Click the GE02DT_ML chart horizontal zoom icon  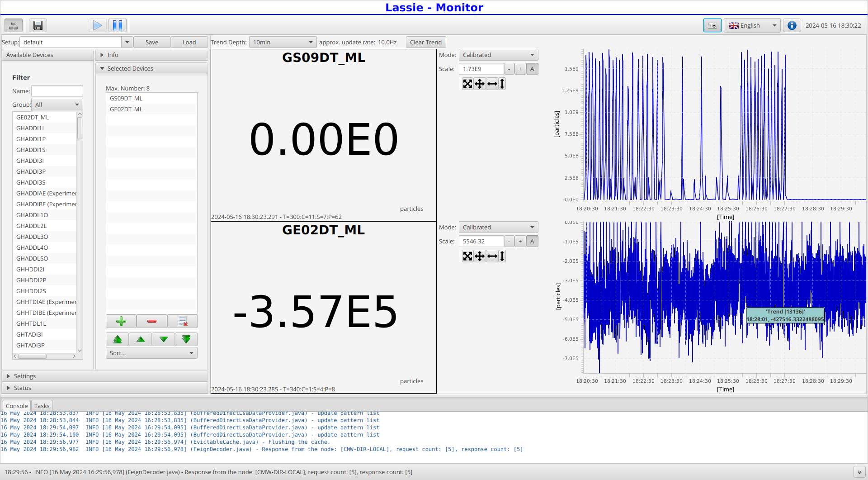(492, 256)
